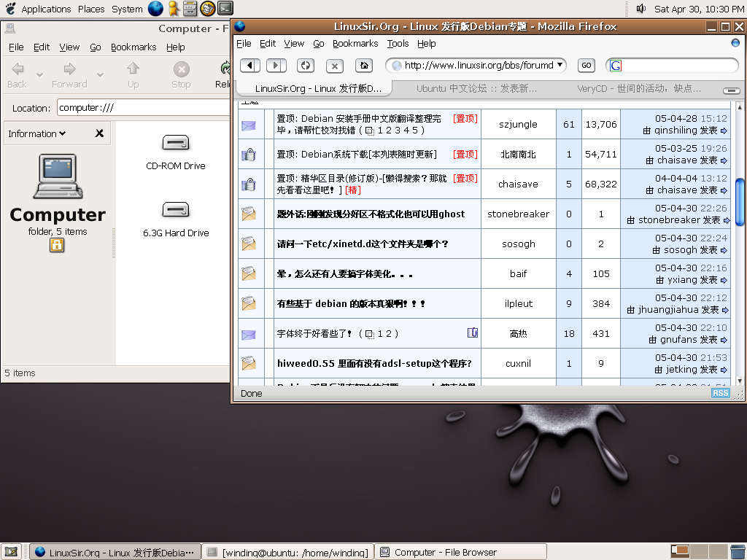Close current Firefox tab button
747x560 pixels.
tap(731, 90)
